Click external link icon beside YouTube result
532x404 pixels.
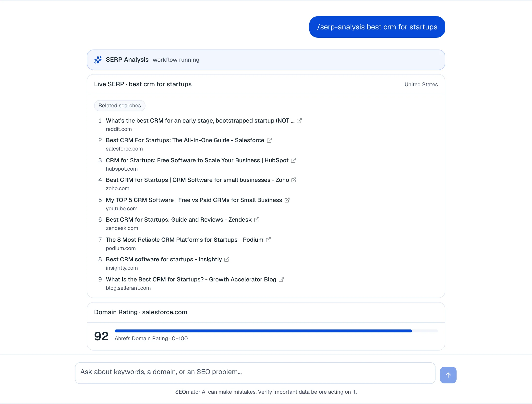tap(287, 200)
